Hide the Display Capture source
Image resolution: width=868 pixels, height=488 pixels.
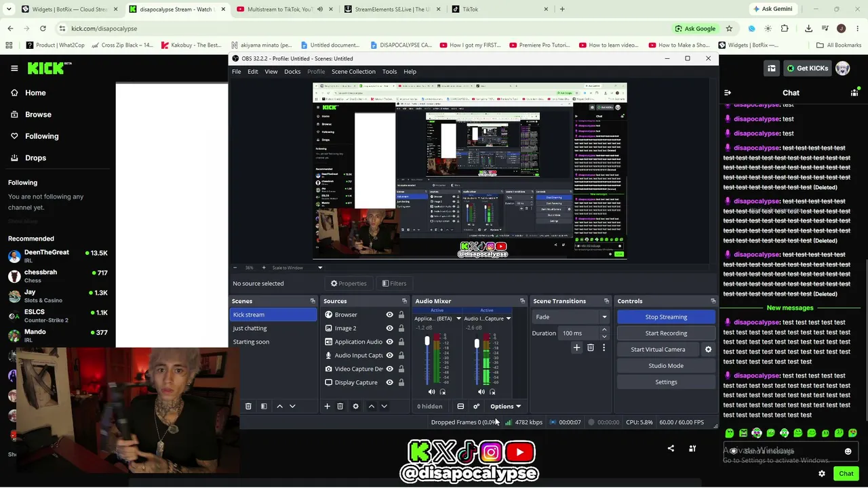point(389,382)
